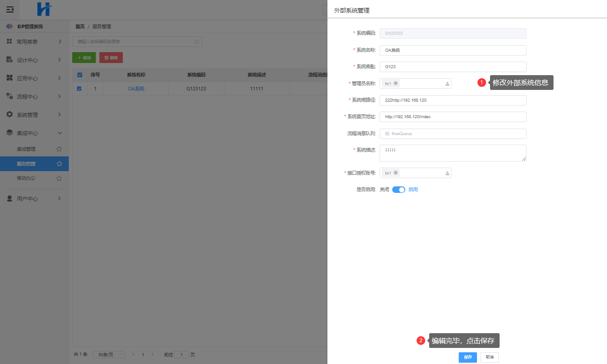
Task: Click the search magnifier icon in search box
Action: [x=197, y=42]
